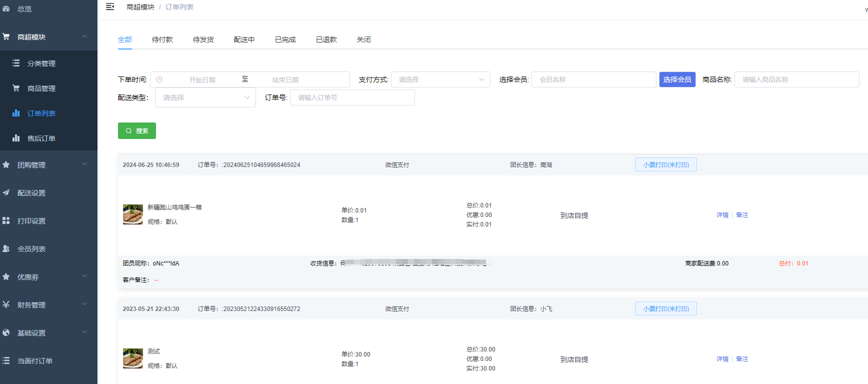Open 总览 dashboard icon in sidebar
This screenshot has width=868, height=384.
coord(6,8)
